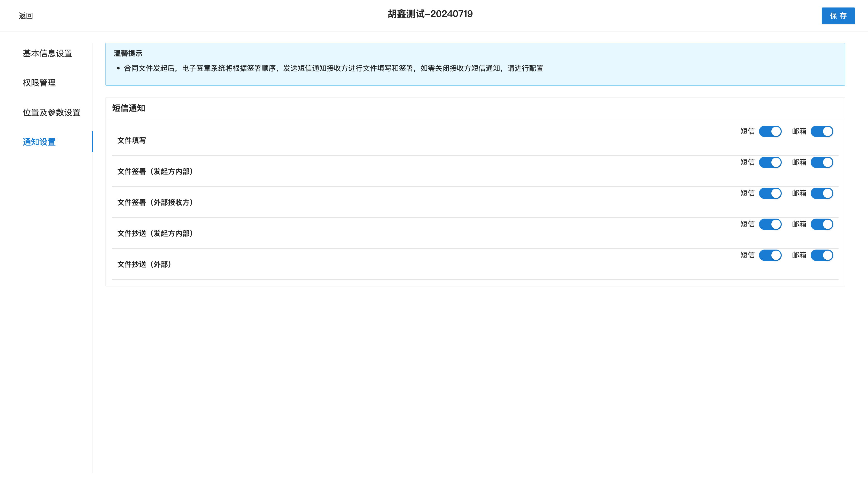Click the 保存 button
Screen dimensions: 868x479
pyautogui.click(x=838, y=16)
